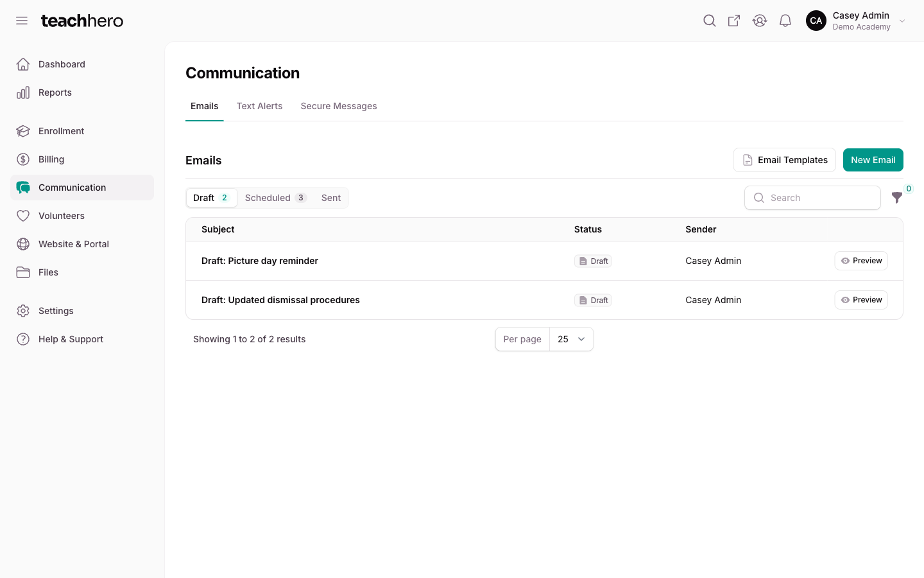
Task: Click the Dashboard home icon
Action: pos(23,64)
